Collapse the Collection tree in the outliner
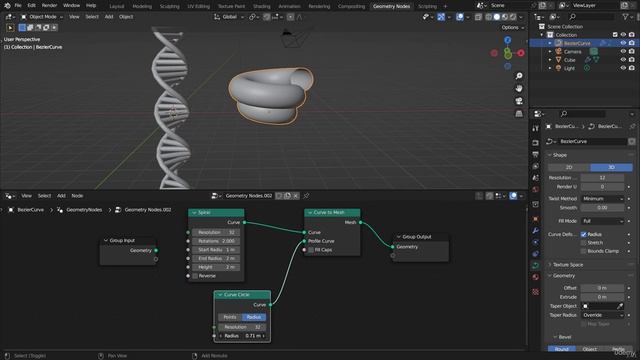This screenshot has height=360, width=640. [x=542, y=35]
